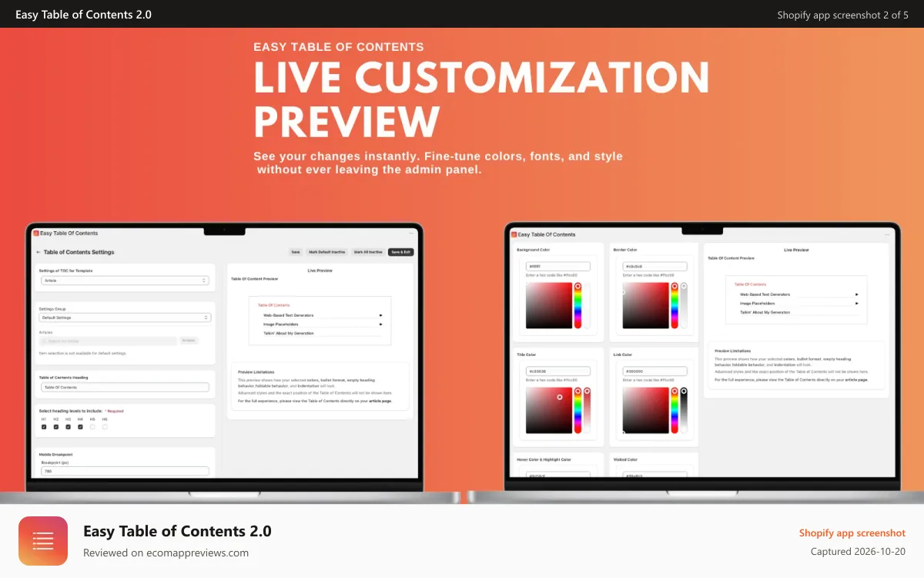Click the Breakpoint (px) field showing 786
The image size is (924, 578).
pos(125,471)
